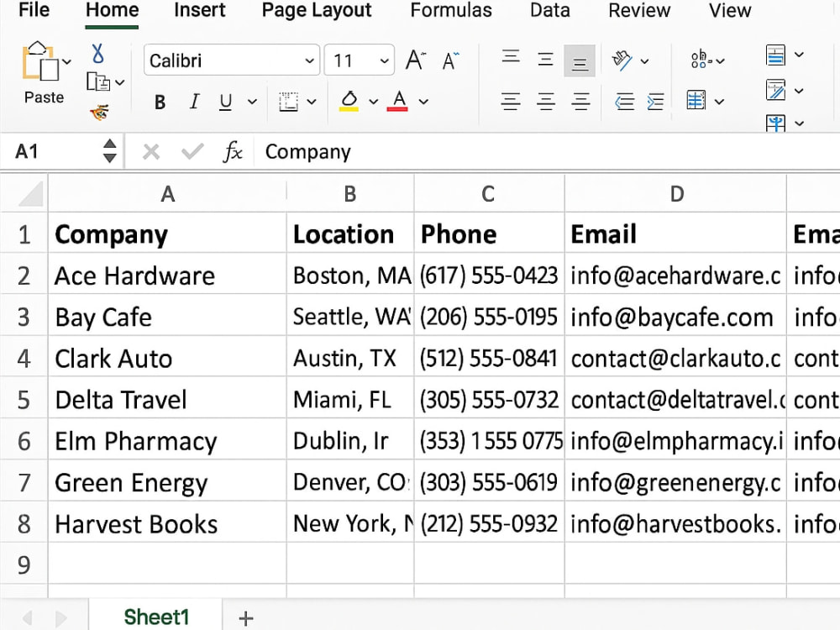Click sheet navigation right arrow
The width and height of the screenshot is (840, 630).
pos(61,617)
